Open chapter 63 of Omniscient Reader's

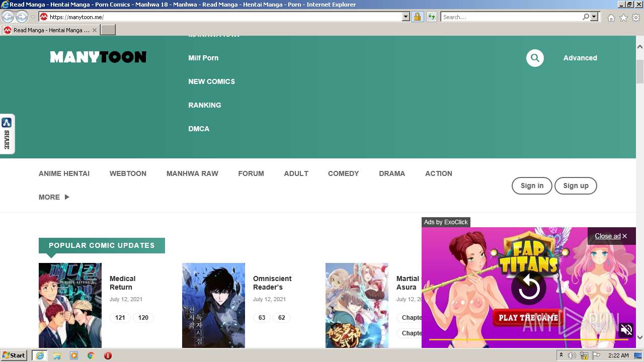click(262, 318)
